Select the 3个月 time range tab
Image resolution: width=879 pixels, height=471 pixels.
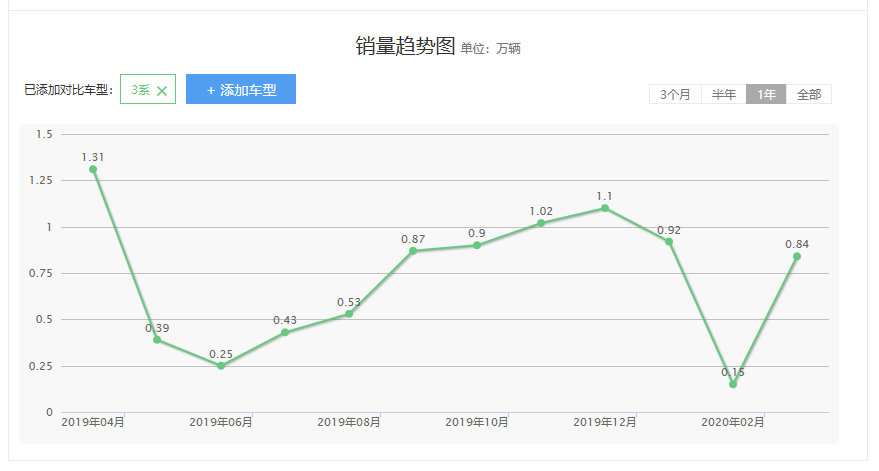click(x=675, y=95)
